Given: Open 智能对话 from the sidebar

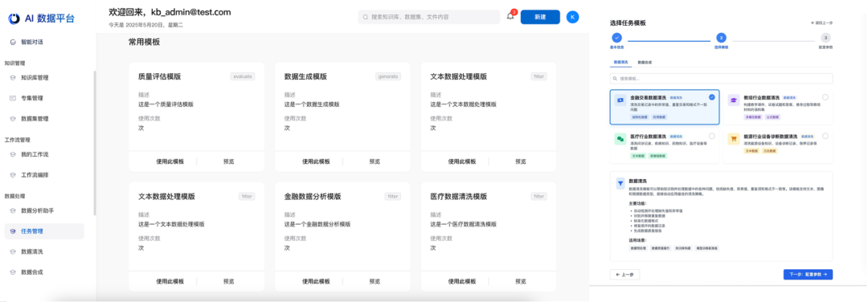Looking at the screenshot, I should pyautogui.click(x=32, y=42).
